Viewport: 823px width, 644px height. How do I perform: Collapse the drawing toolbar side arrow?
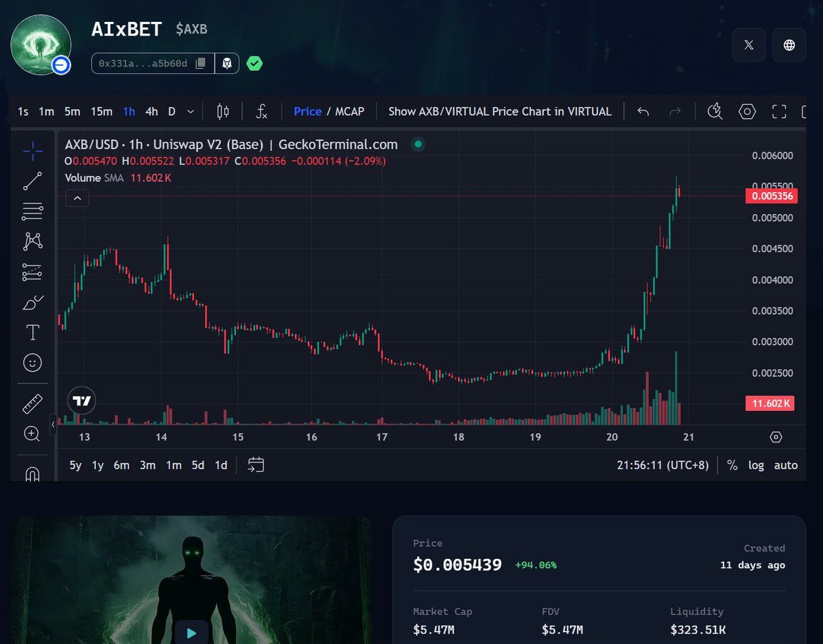point(53,425)
